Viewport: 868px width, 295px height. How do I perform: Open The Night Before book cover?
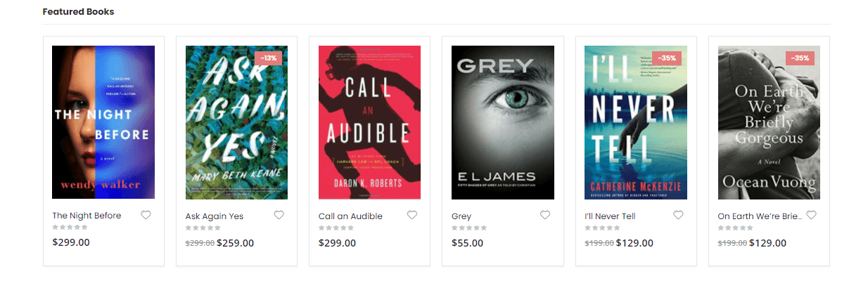[x=103, y=122]
